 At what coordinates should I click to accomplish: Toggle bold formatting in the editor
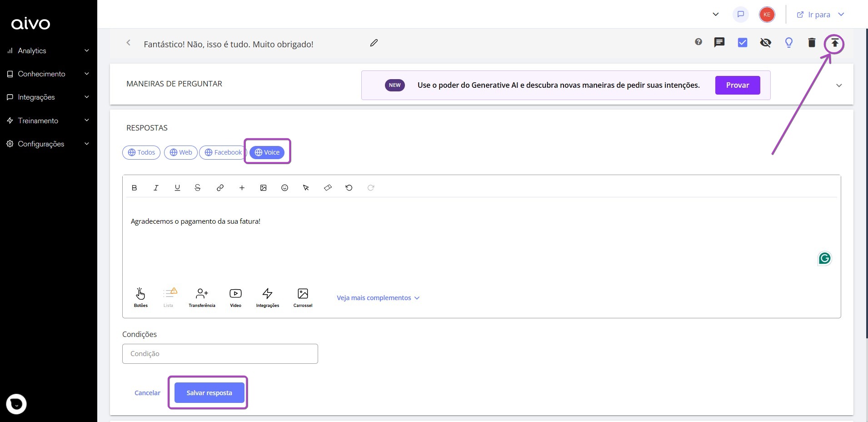click(134, 188)
